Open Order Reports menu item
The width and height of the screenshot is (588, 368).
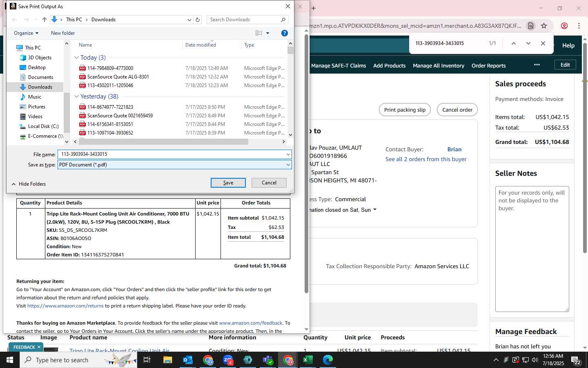tap(488, 65)
